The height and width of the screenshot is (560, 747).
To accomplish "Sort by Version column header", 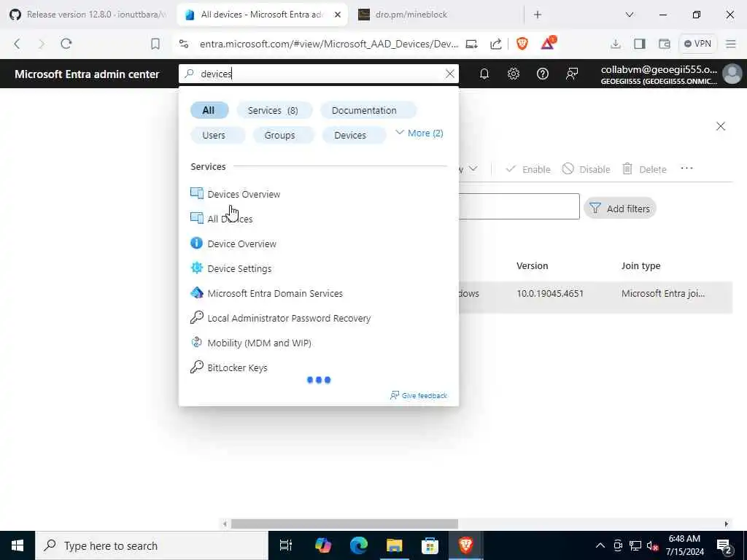I will point(532,265).
